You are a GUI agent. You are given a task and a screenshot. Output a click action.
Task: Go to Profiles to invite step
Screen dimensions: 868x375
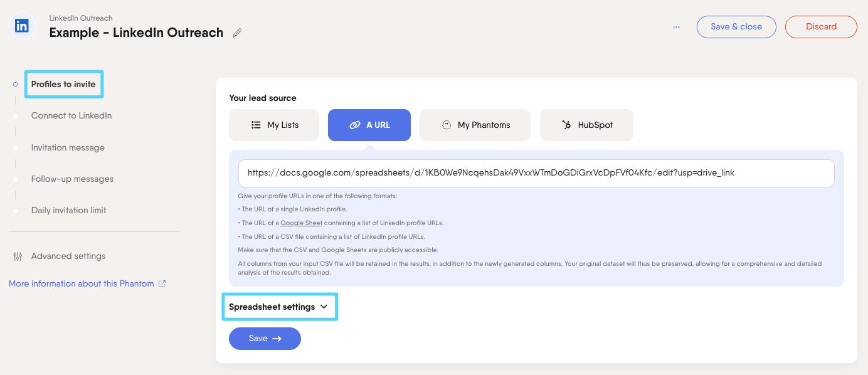click(63, 84)
